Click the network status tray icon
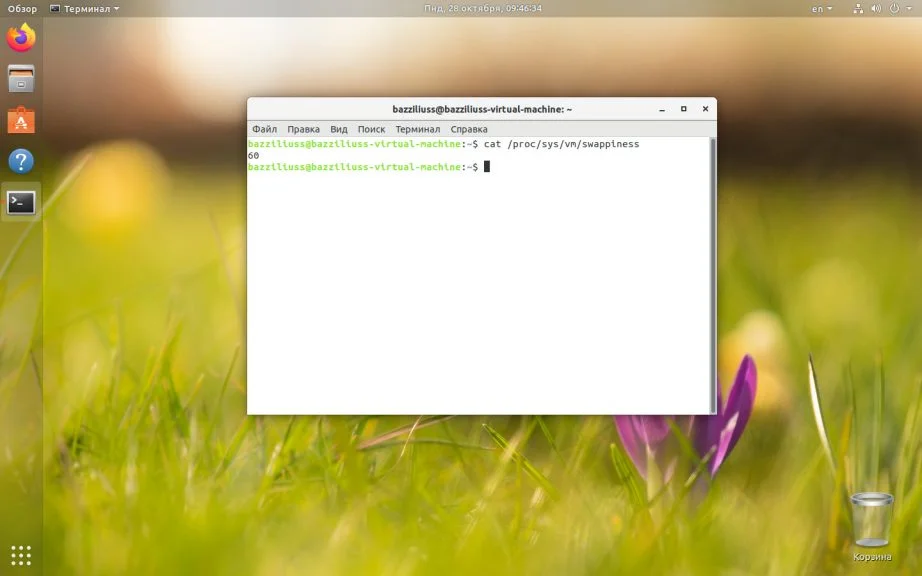Screen dimensions: 922x576 click(x=858, y=8)
